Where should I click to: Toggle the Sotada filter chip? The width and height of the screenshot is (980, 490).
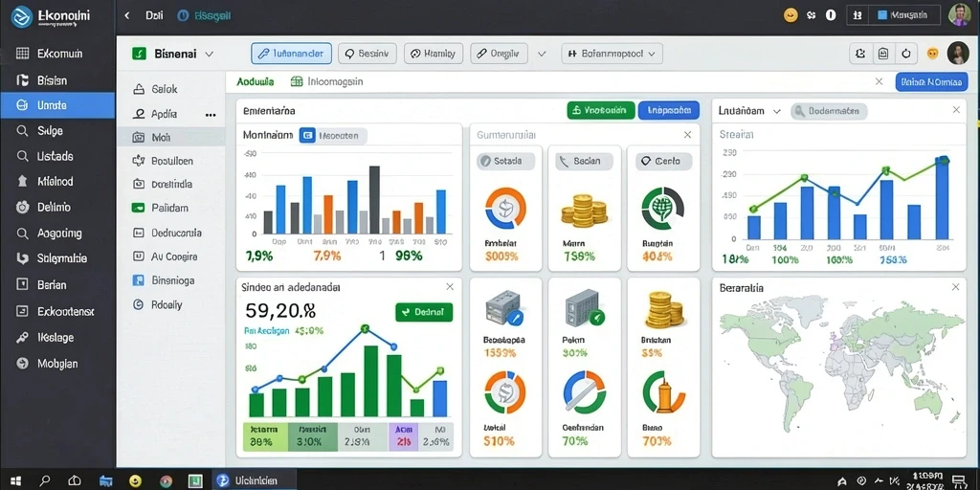506,161
